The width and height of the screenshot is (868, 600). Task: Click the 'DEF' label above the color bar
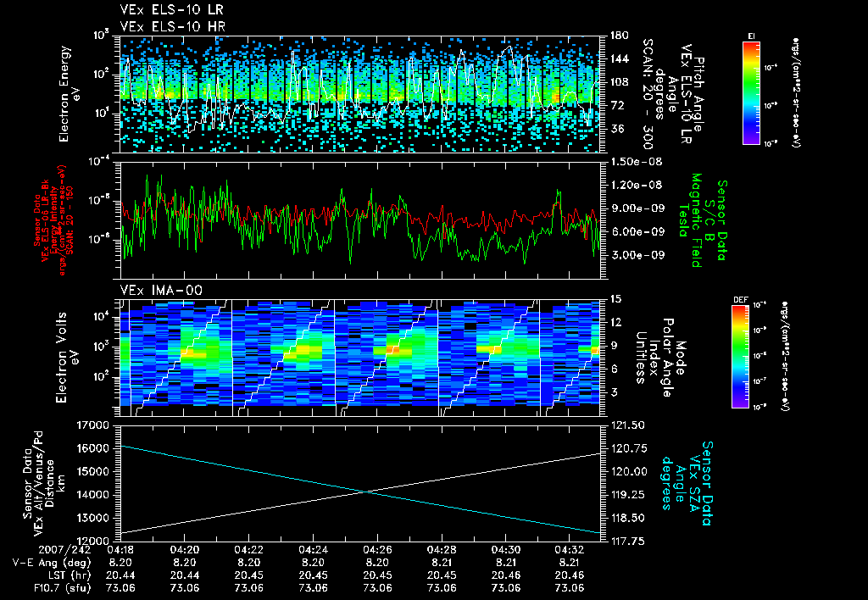tap(740, 300)
